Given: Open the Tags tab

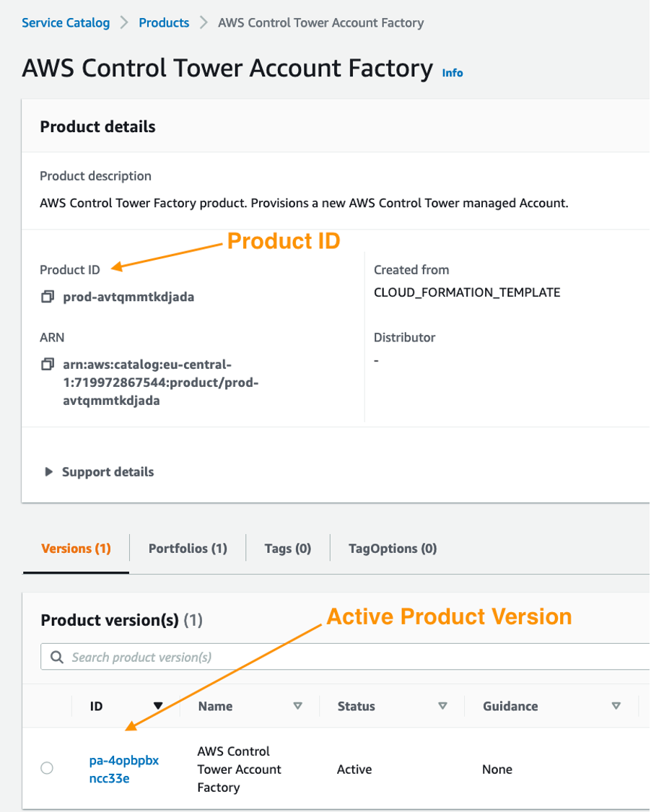Looking at the screenshot, I should click(287, 548).
